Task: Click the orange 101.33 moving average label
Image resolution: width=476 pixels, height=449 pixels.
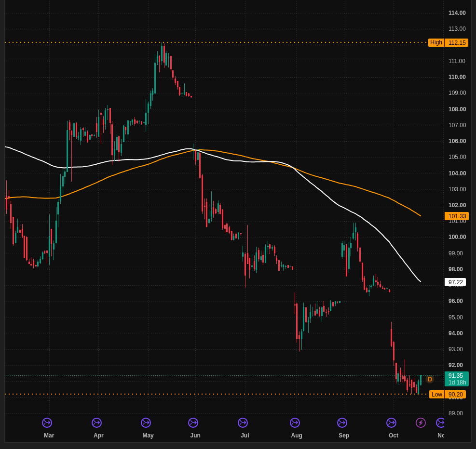Action: (457, 216)
